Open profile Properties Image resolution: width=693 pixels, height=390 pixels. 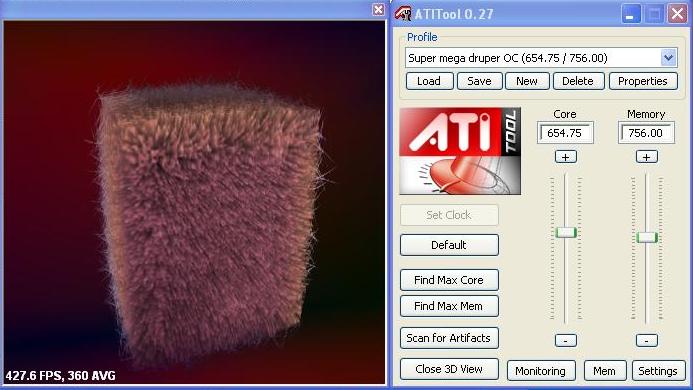pyautogui.click(x=643, y=81)
